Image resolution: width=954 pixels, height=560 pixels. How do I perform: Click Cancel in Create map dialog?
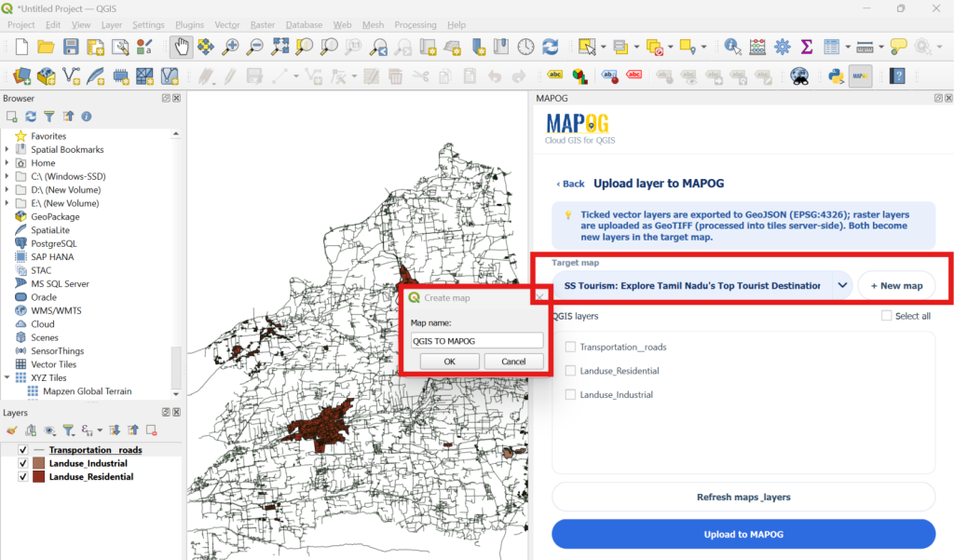(x=513, y=362)
